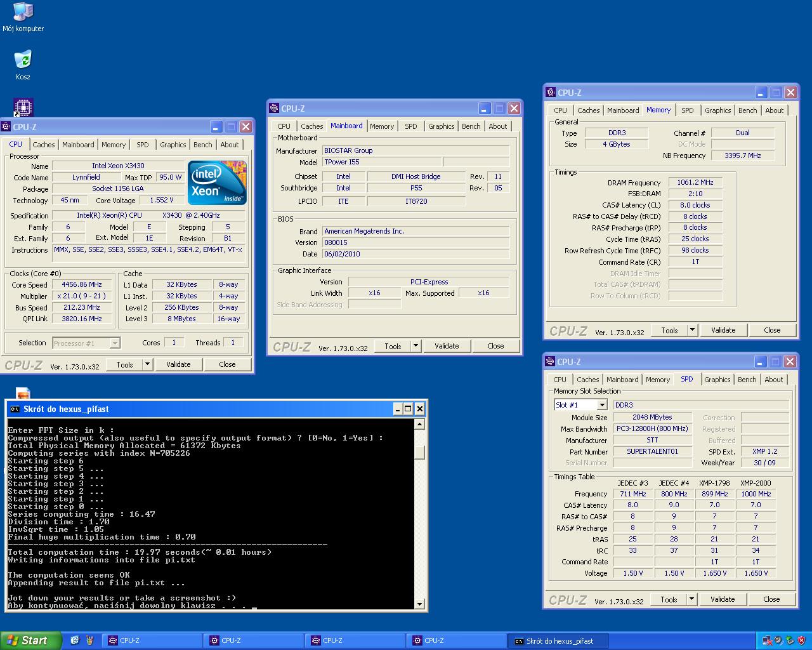Click the Tools button in the Processor window
The height and width of the screenshot is (650, 812).
tap(125, 364)
